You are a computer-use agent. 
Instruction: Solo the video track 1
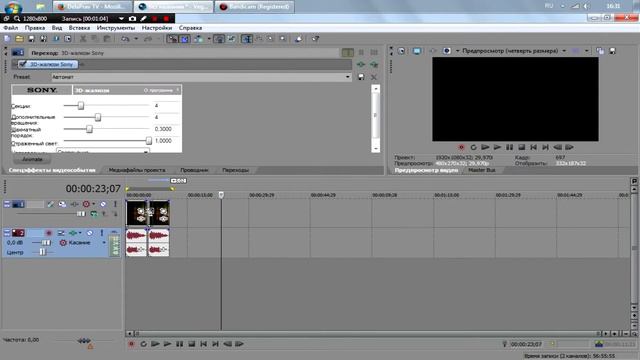pos(115,204)
